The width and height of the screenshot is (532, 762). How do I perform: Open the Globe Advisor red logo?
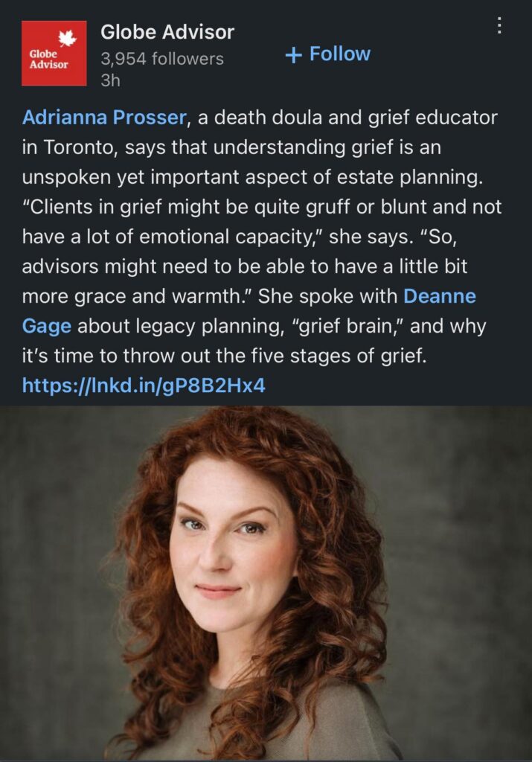54,53
